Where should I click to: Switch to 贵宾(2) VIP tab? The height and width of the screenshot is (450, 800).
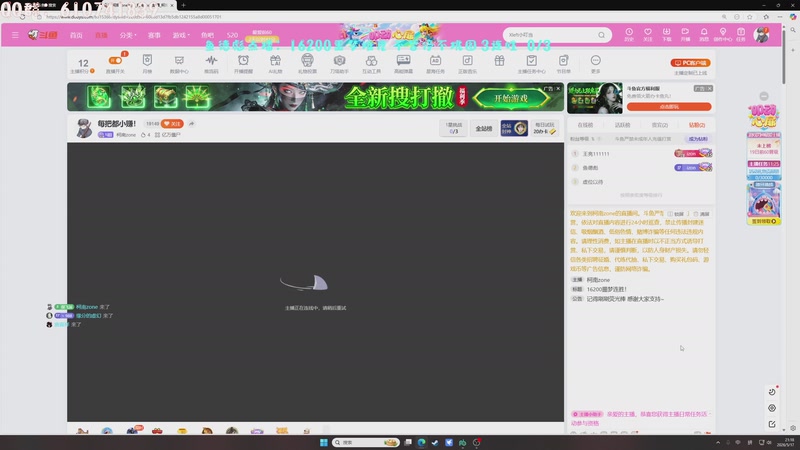coord(660,125)
